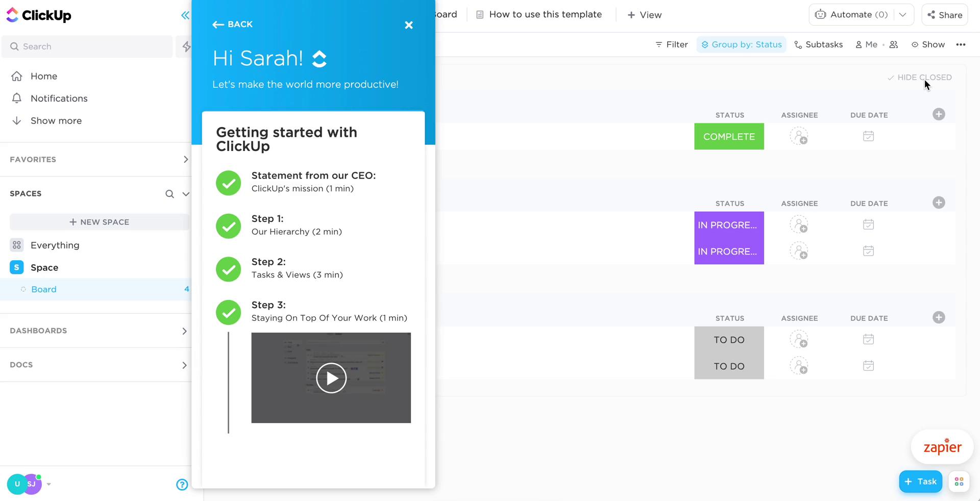Viewport: 980px width, 501px height.
Task: Toggle the Step 1 Our Hierarchy checkmark
Action: click(x=228, y=226)
